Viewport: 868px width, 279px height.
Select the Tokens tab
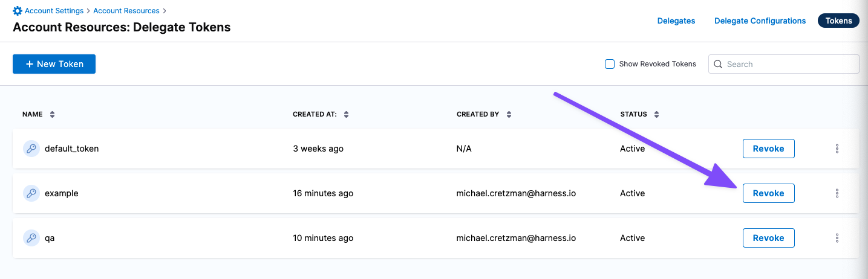click(838, 21)
